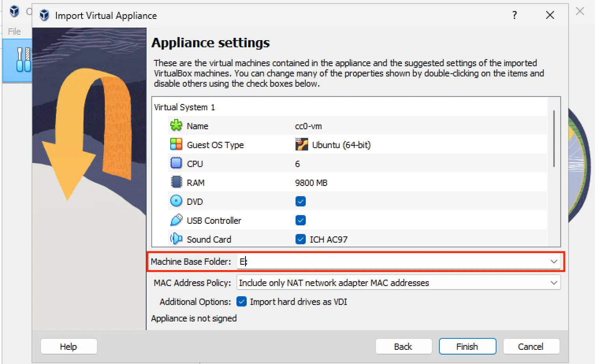This screenshot has height=364, width=595.
Task: Click the Sound Card speaker icon
Action: pyautogui.click(x=176, y=239)
